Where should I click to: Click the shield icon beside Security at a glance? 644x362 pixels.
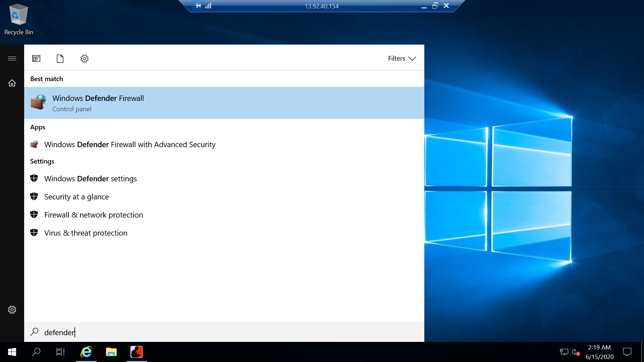point(34,196)
